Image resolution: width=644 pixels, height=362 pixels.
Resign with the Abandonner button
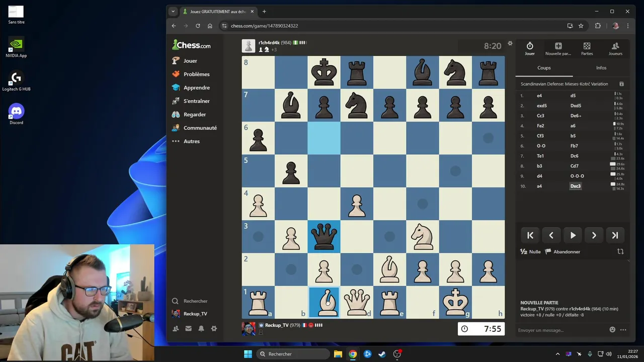[x=562, y=252]
